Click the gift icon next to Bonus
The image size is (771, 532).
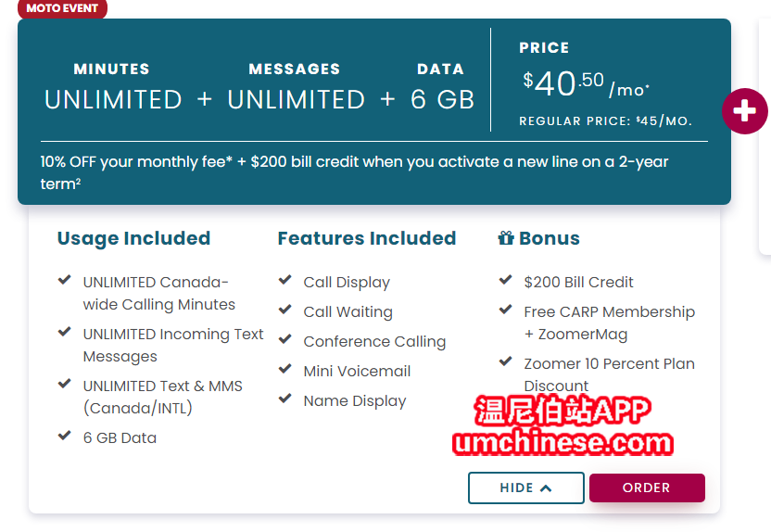tap(506, 238)
